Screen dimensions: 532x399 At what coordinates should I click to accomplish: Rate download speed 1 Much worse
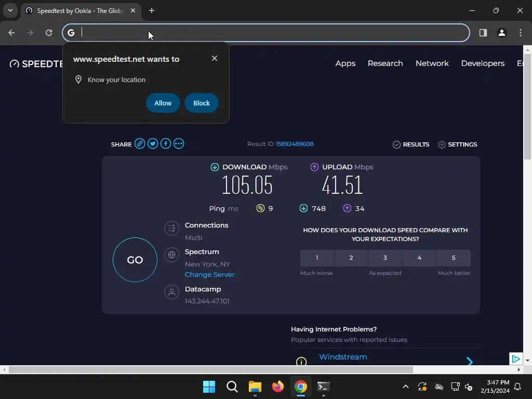[317, 258]
